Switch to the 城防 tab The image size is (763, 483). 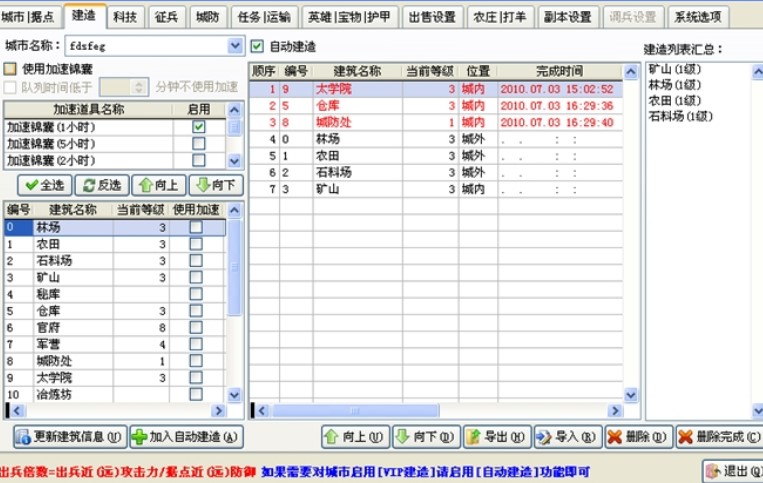(208, 17)
